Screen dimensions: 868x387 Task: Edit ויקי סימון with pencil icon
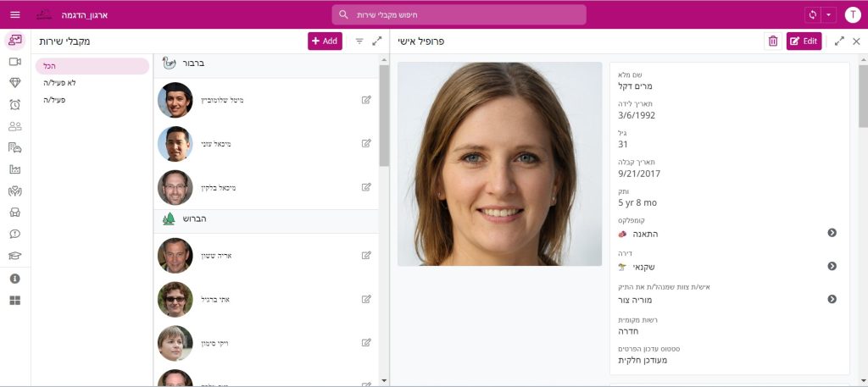(366, 343)
